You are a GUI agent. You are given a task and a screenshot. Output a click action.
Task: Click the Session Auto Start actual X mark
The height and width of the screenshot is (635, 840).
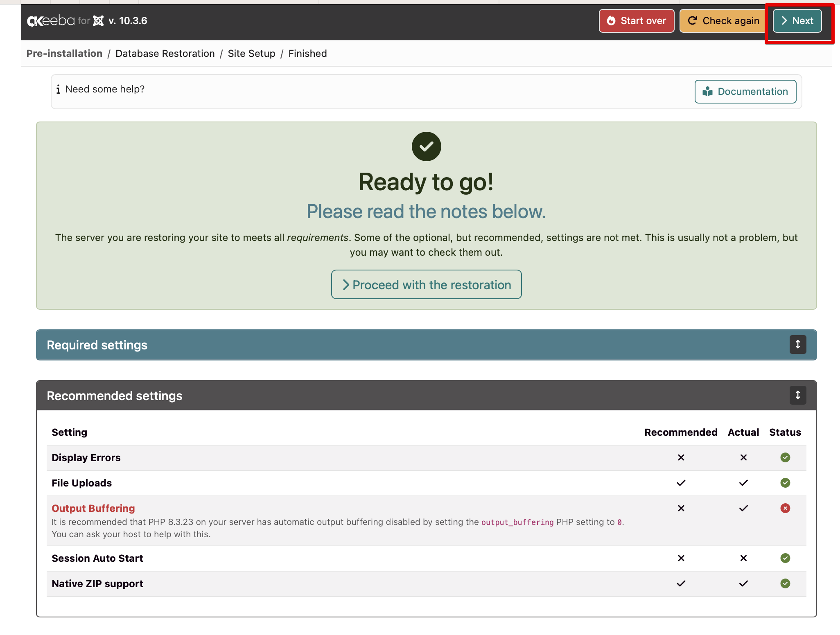(743, 558)
